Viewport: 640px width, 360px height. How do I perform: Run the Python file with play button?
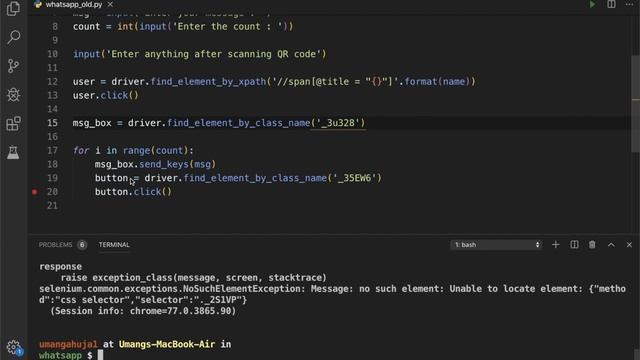pos(592,4)
